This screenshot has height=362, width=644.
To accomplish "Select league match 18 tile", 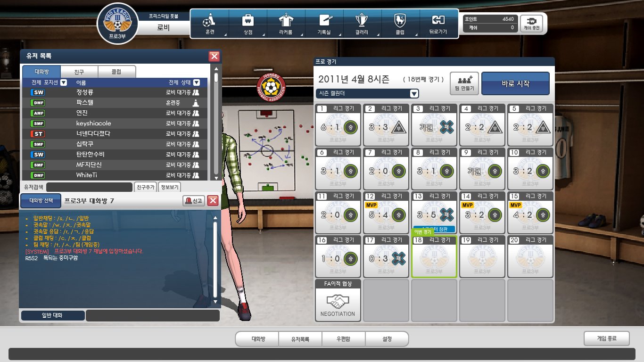I will [x=434, y=256].
